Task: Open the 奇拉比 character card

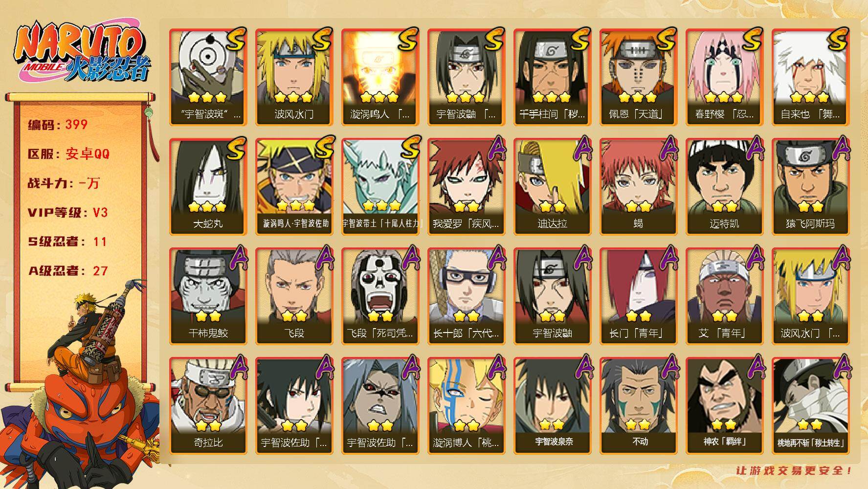Action: tap(208, 406)
